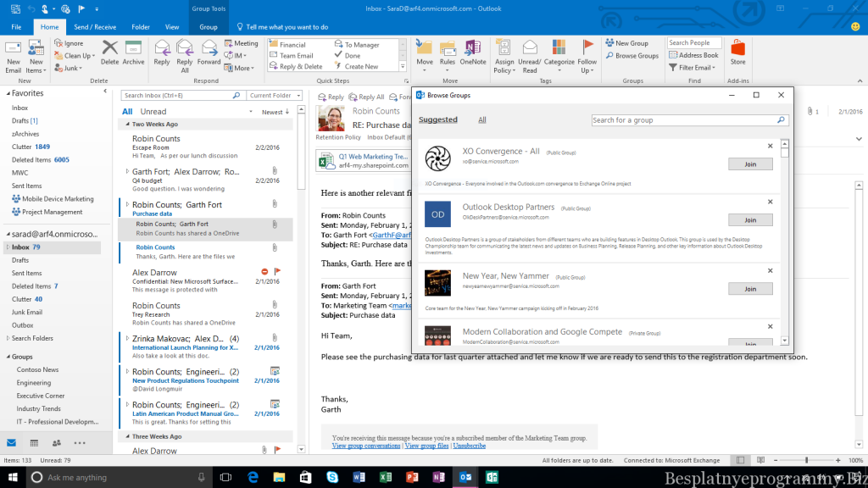
Task: Open the File tab
Action: point(17,27)
